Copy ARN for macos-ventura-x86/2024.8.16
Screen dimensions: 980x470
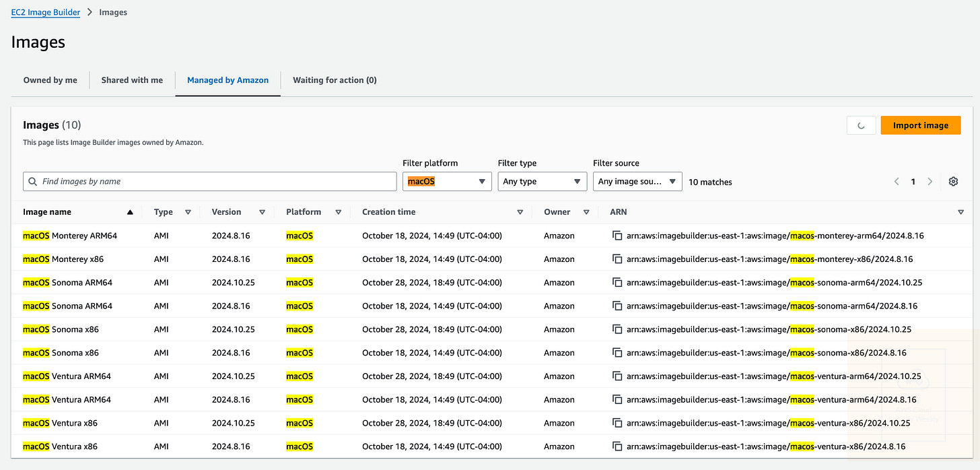click(617, 446)
